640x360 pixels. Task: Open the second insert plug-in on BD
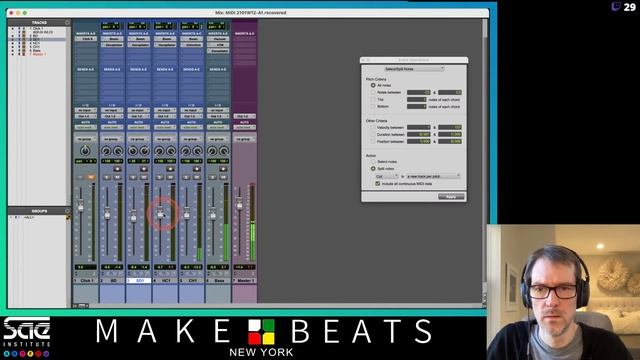point(112,44)
